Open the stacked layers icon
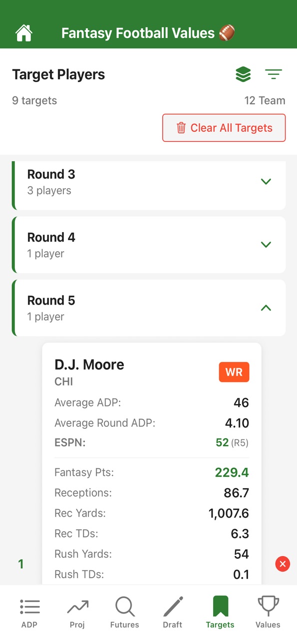Viewport: 297px width, 644px height. [243, 74]
